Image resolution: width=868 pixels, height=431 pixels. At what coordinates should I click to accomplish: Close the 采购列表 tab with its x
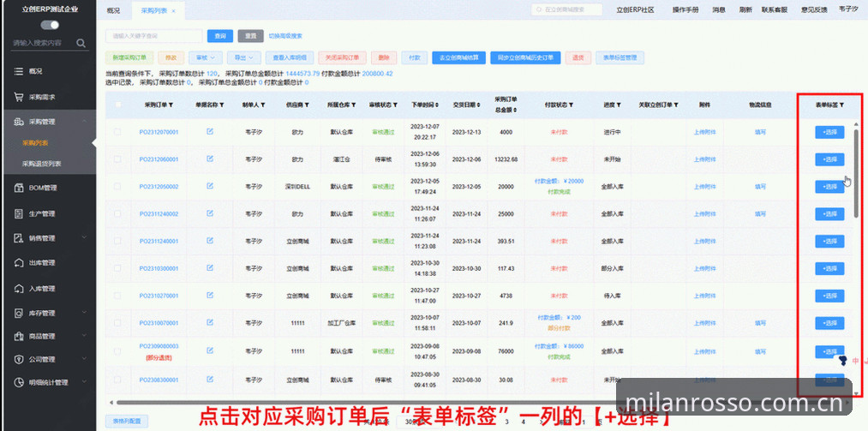(x=173, y=11)
